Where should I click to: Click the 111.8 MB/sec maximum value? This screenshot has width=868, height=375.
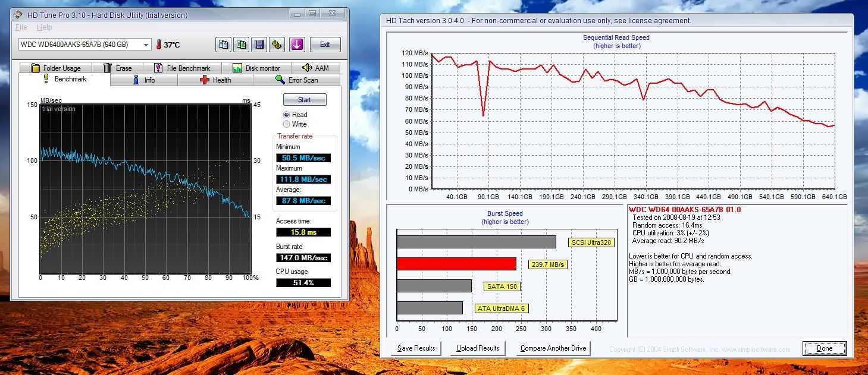[303, 179]
